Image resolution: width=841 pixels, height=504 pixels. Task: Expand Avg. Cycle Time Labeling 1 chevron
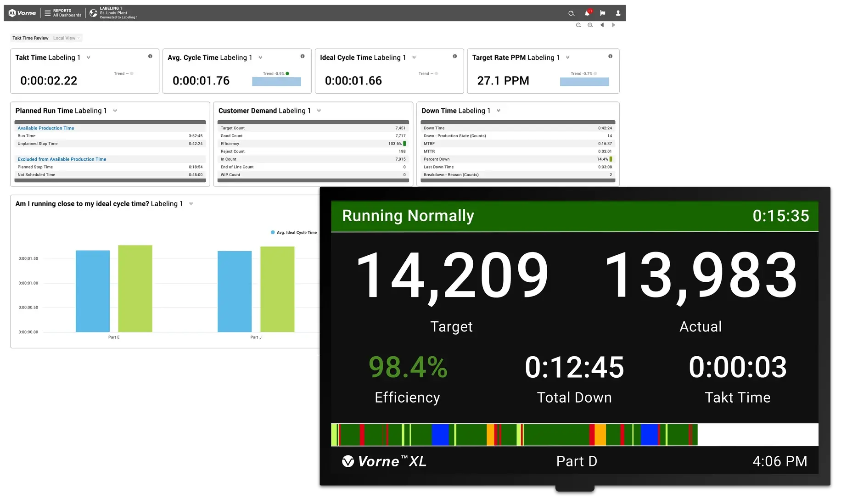click(x=260, y=57)
